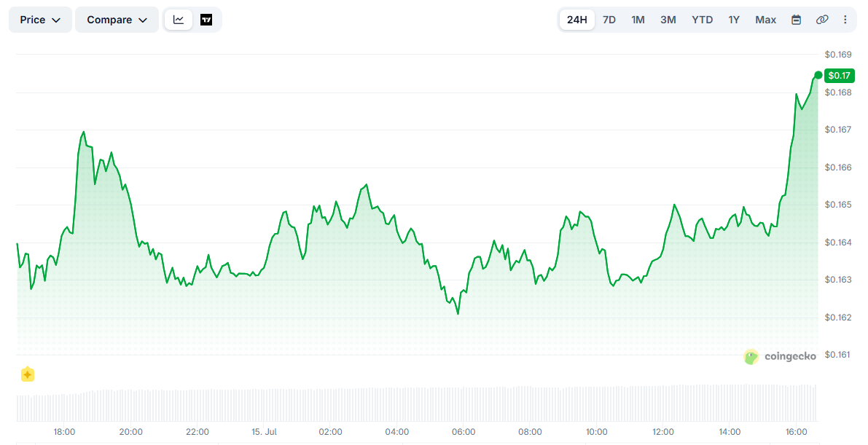Expand the Compare dropdown

[117, 20]
